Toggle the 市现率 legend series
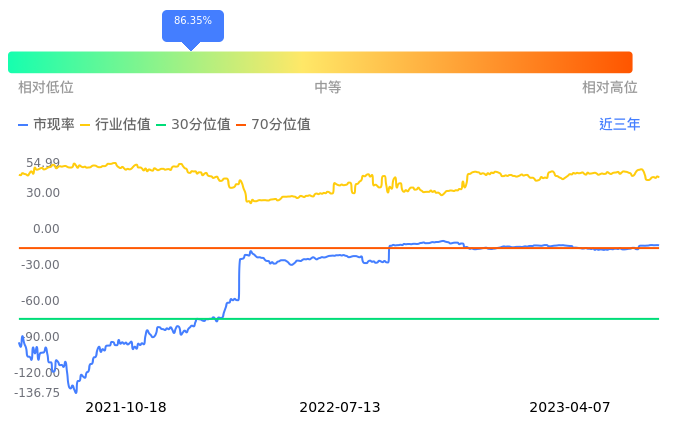 pyautogui.click(x=46, y=125)
